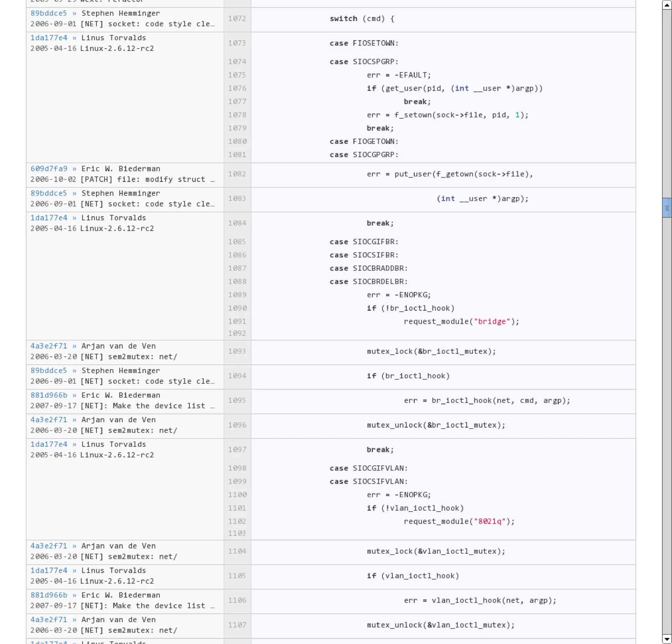Click the scrollbar up arrow
Viewport: 672px width, 644px height.
666,5
